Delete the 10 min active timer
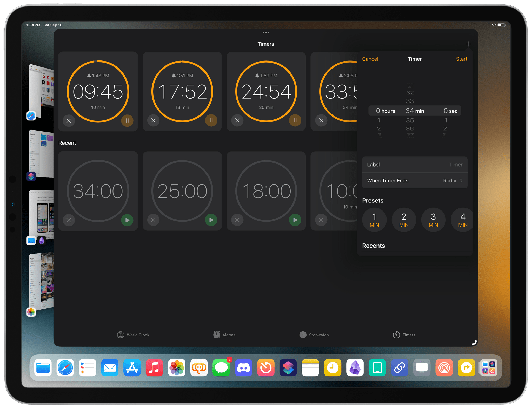This screenshot has width=532, height=409. click(x=69, y=121)
